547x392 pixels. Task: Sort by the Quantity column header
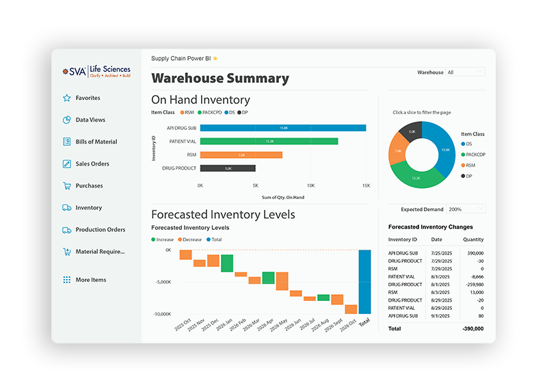coord(473,239)
